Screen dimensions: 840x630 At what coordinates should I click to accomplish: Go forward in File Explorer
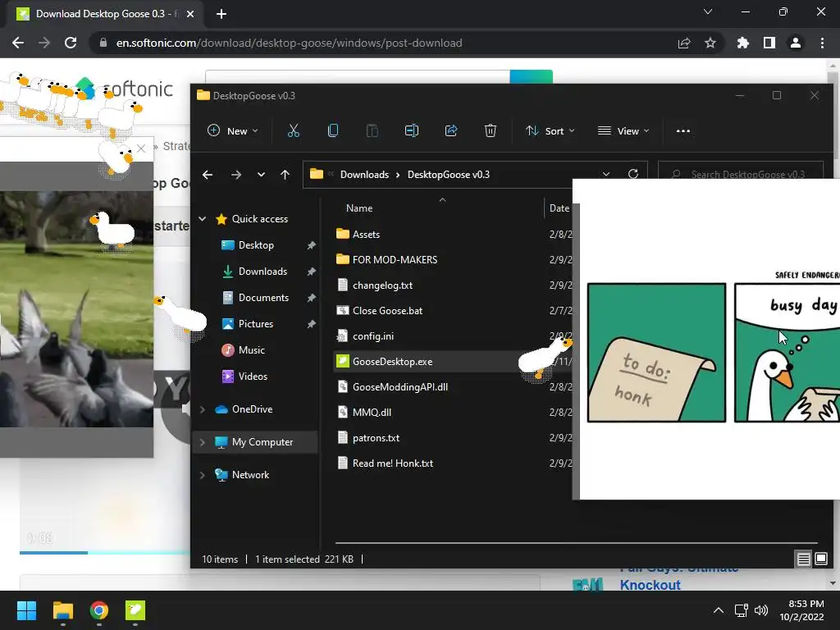click(235, 175)
